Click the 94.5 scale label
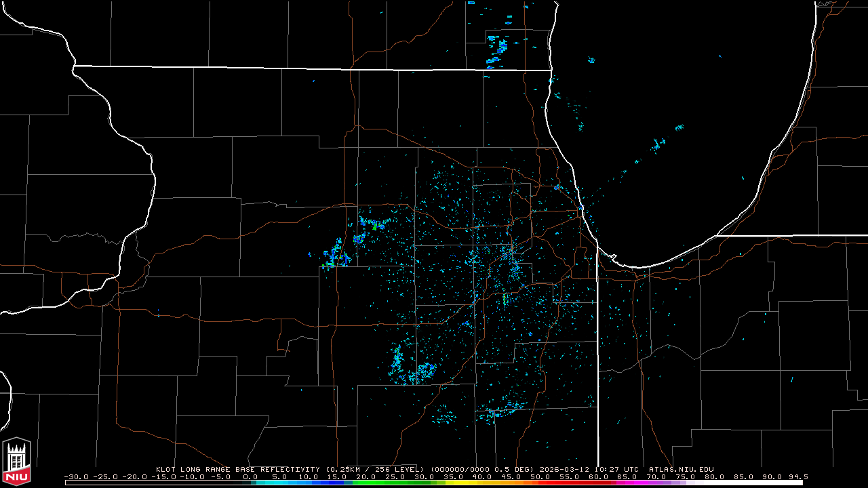Screen dimensions: 868x488 (x=798, y=476)
